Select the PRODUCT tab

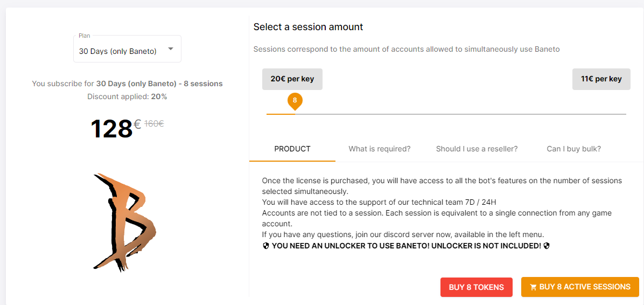click(292, 149)
